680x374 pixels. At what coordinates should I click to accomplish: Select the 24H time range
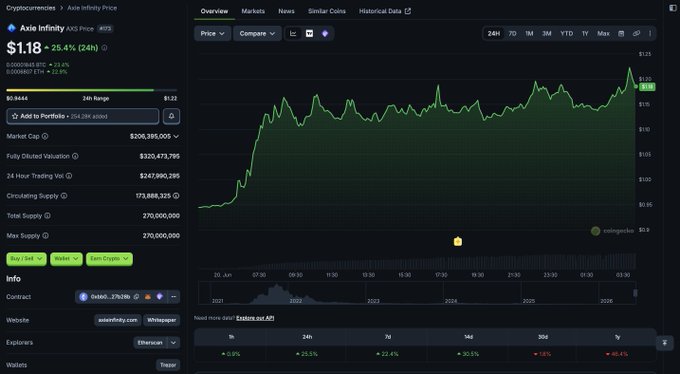pyautogui.click(x=494, y=33)
